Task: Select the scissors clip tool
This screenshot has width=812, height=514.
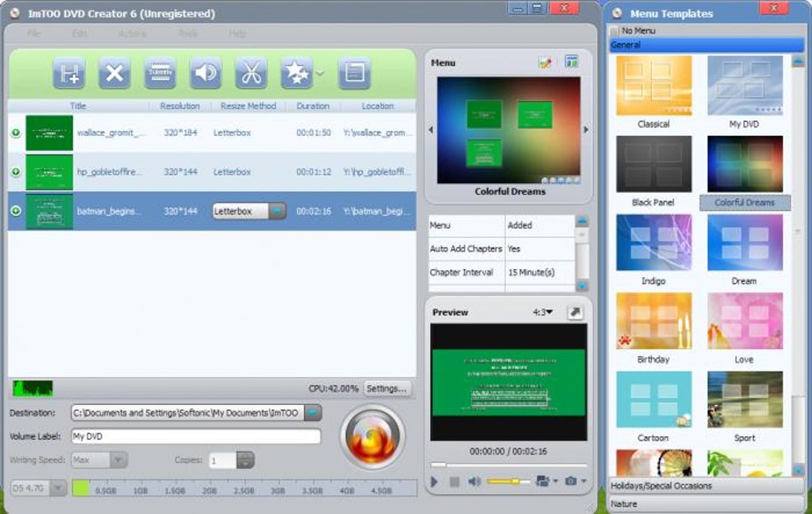Action: coord(251,73)
